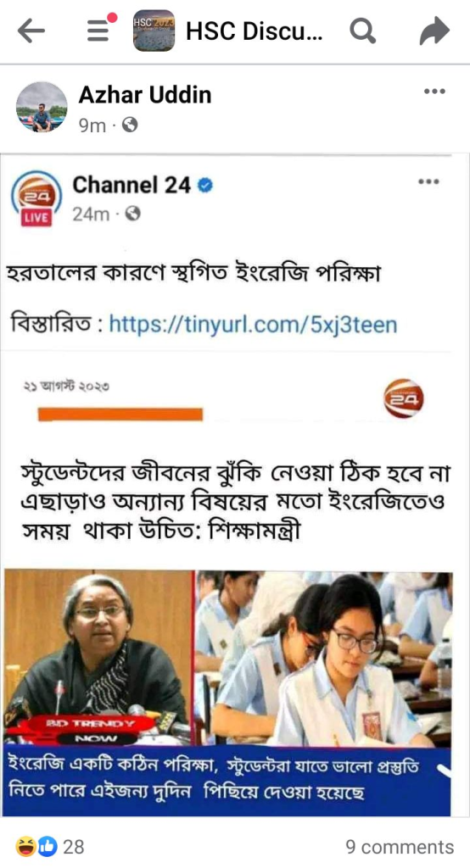This screenshot has width=470, height=868.
Task: Open the education minister news image
Action: click(228, 693)
